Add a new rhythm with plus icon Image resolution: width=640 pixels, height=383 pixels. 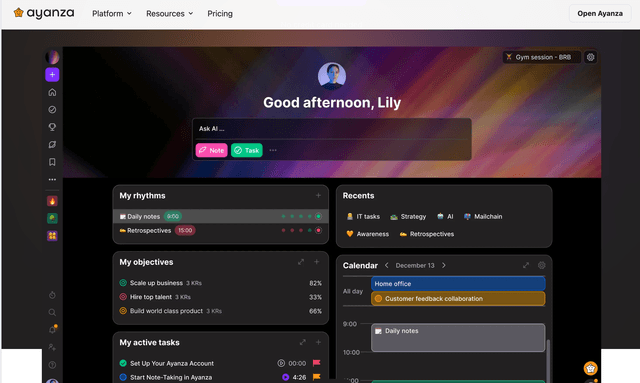318,196
